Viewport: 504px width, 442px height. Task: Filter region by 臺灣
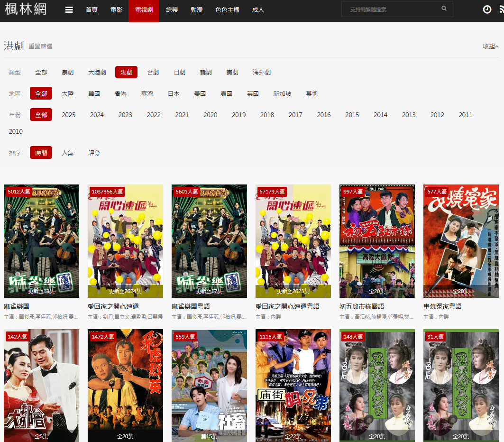(x=147, y=93)
